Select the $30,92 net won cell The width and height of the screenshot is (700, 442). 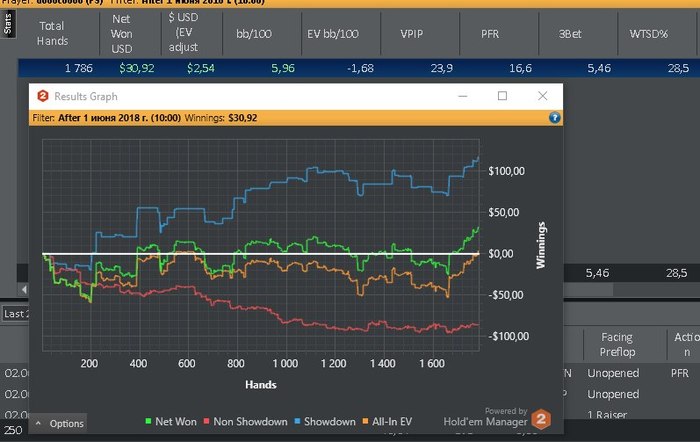point(137,68)
